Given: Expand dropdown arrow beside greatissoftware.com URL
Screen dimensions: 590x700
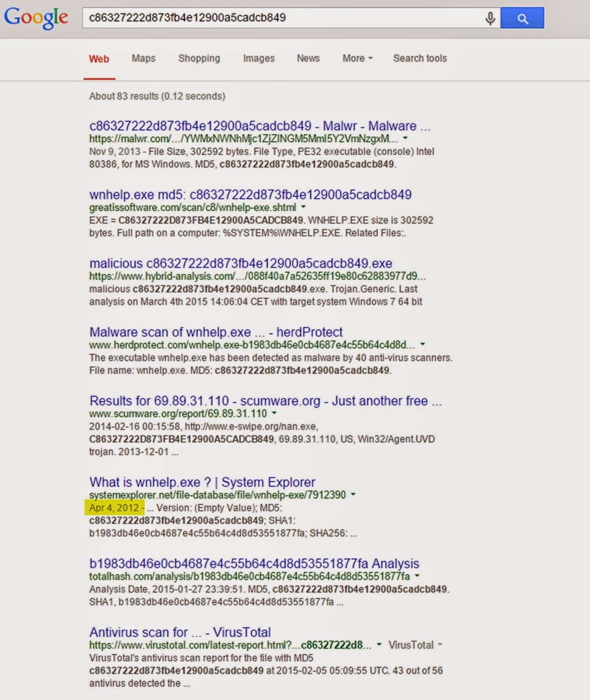Looking at the screenshot, I should coord(303,207).
